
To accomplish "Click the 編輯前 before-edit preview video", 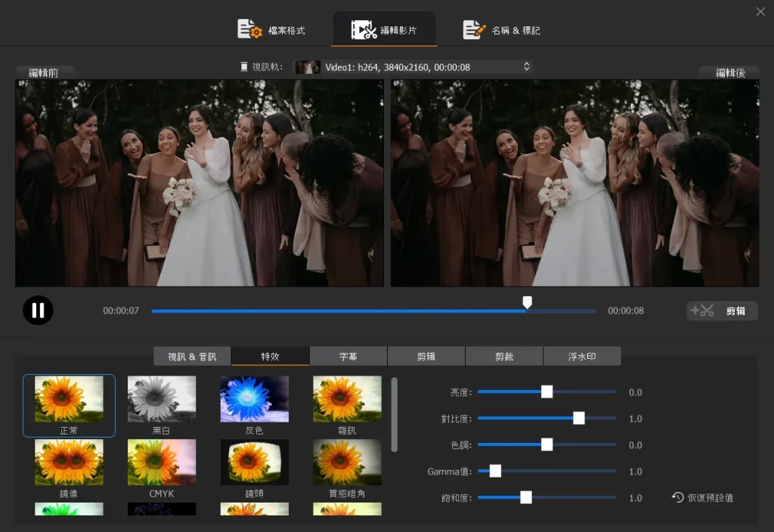I will [200, 183].
